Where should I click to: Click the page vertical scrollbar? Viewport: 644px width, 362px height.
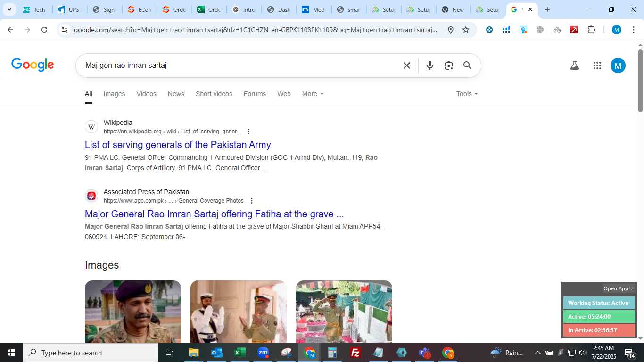tap(640, 80)
